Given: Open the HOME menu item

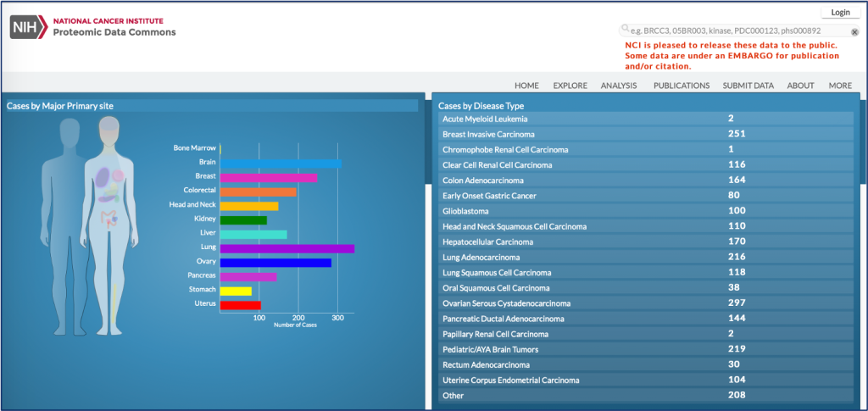Looking at the screenshot, I should (x=526, y=86).
